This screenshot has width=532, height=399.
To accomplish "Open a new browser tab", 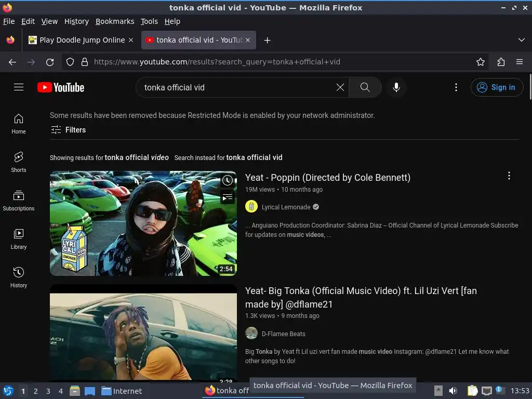I will [x=268, y=41].
